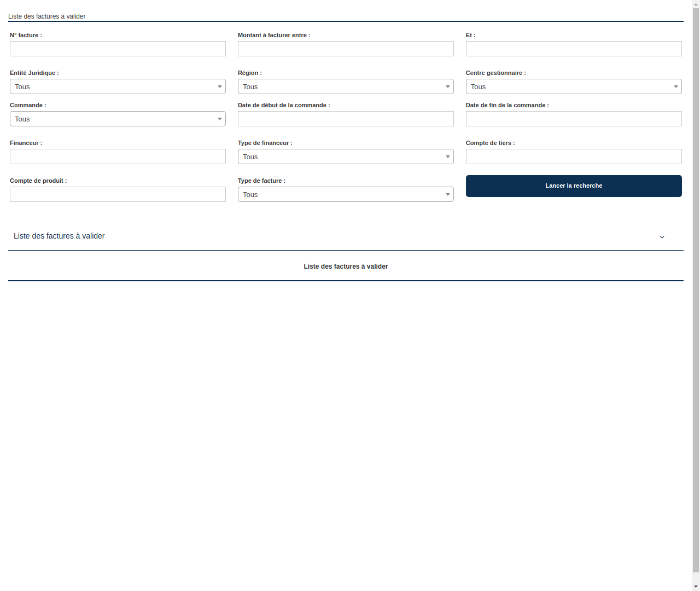
Task: Select the Compte de tiers field
Action: pyautogui.click(x=573, y=157)
